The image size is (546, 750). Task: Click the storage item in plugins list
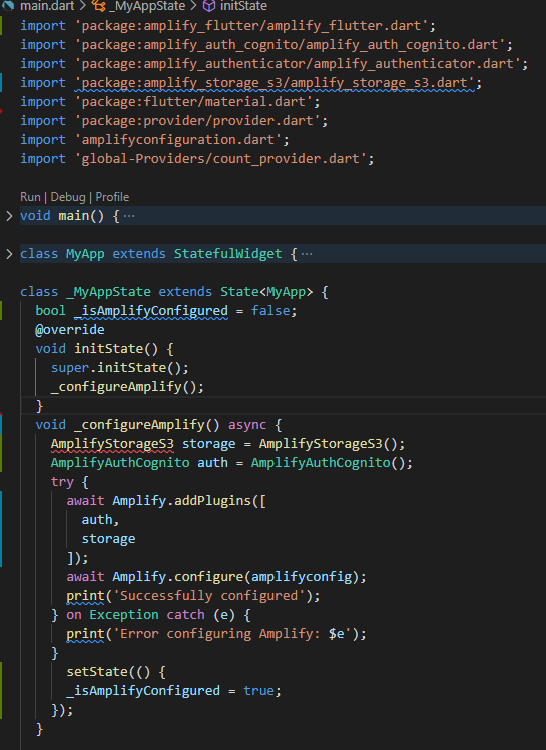click(109, 539)
